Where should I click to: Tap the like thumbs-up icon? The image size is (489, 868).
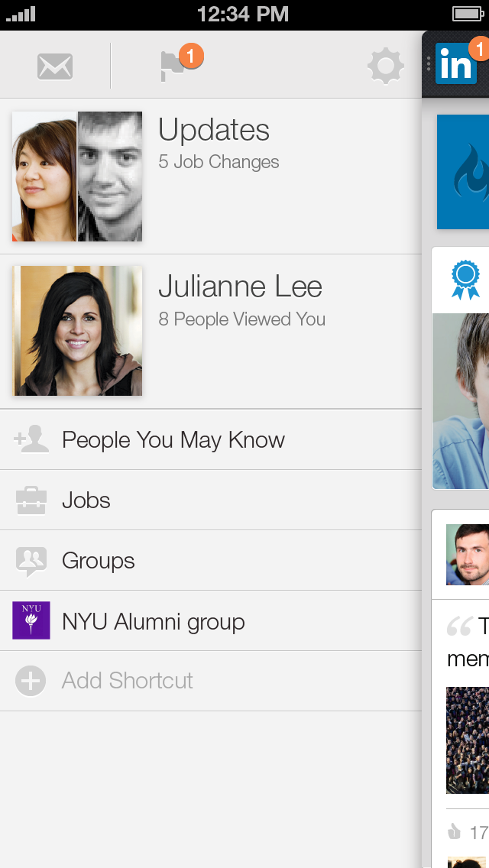coord(455,831)
